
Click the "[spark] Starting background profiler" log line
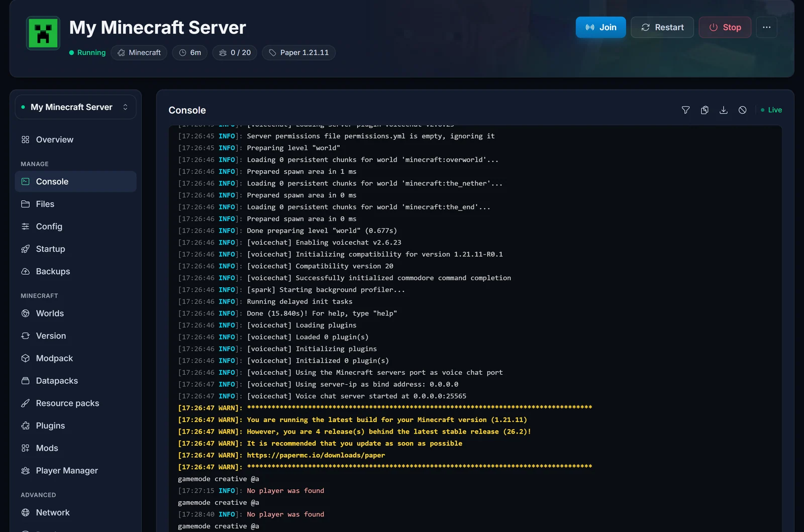click(291, 290)
